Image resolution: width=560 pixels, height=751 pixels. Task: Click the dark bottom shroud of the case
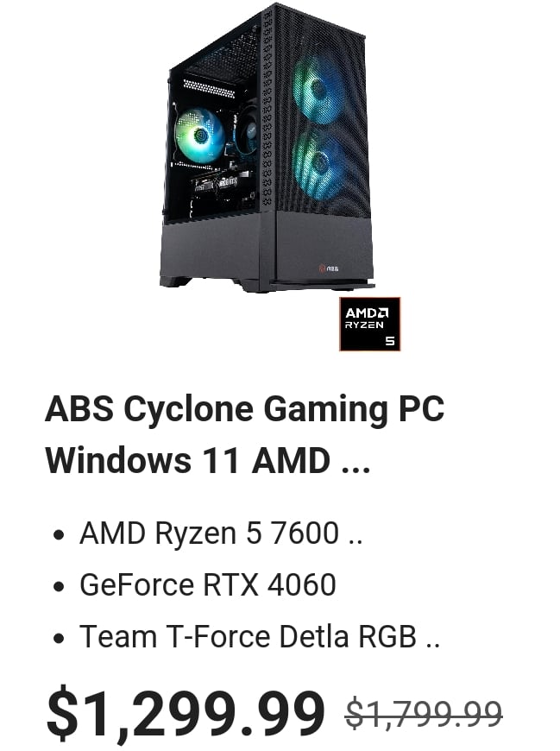(267, 249)
